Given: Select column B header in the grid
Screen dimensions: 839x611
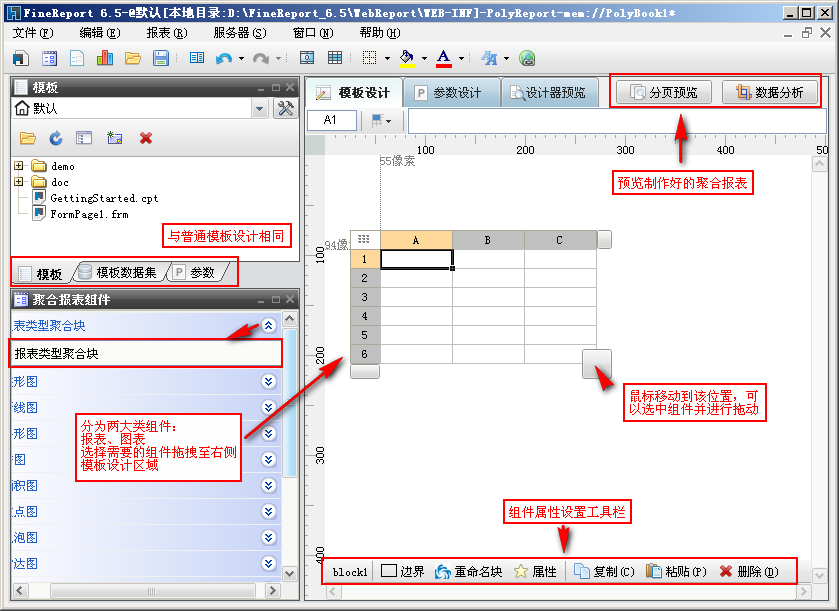Looking at the screenshot, I should [x=488, y=240].
